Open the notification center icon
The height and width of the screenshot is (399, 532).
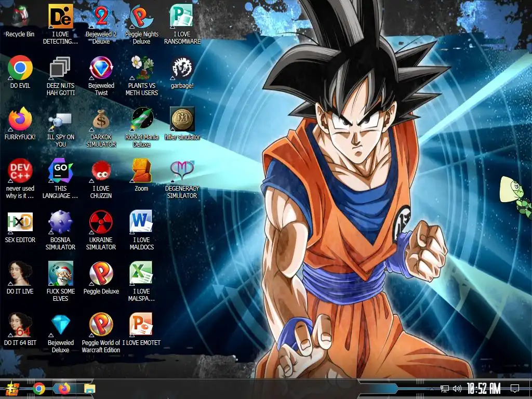click(515, 389)
